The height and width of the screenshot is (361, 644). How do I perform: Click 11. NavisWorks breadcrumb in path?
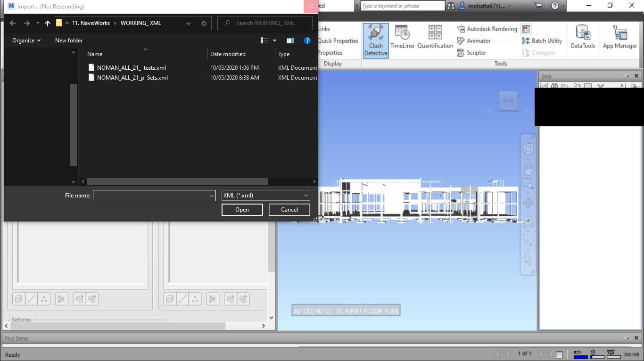tap(91, 23)
